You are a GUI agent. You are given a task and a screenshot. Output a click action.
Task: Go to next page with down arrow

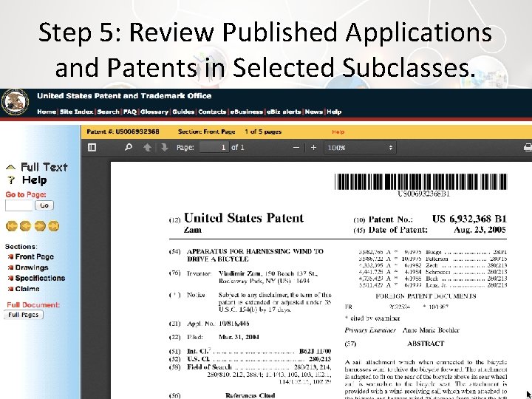pos(165,147)
